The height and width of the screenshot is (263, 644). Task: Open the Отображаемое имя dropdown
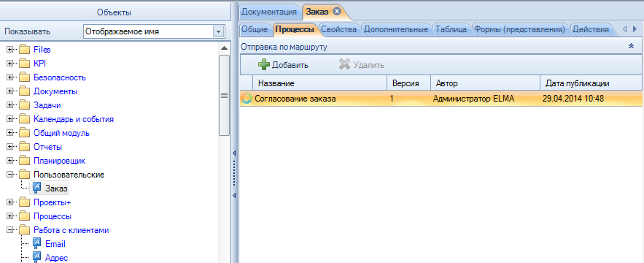[218, 31]
